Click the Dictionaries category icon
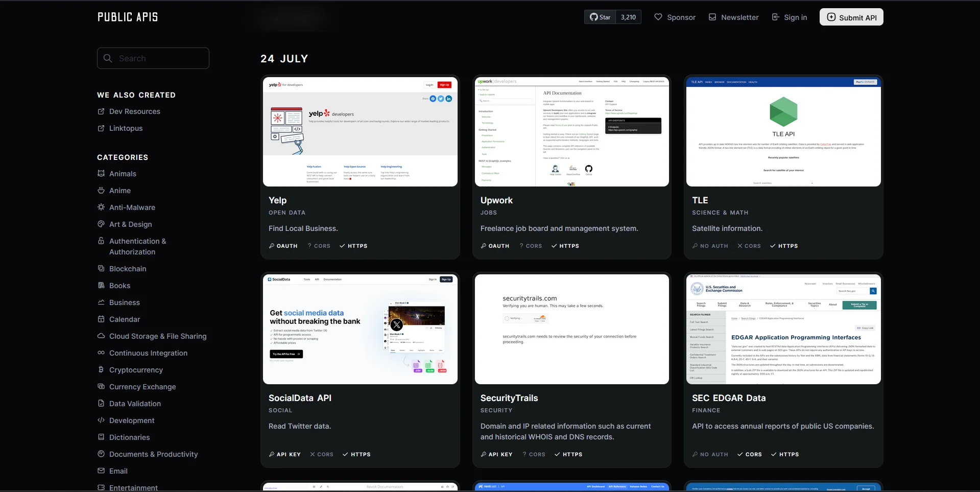The width and height of the screenshot is (980, 492). click(x=101, y=437)
